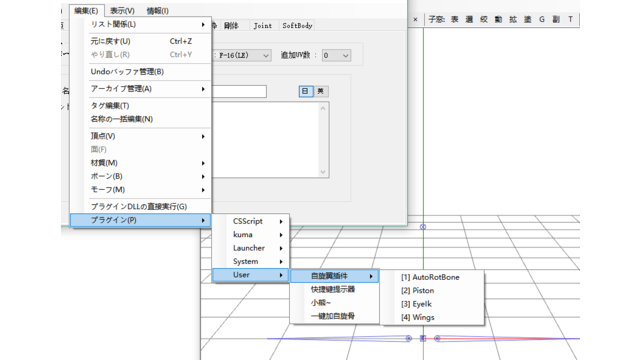Toggle the 日 Japanese name button
The image size is (640, 360).
pyautogui.click(x=305, y=91)
